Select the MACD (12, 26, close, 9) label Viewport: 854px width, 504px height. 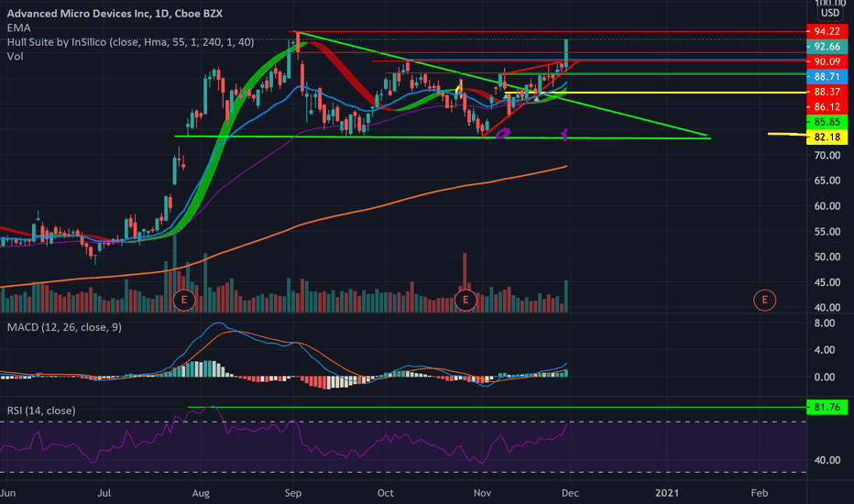click(64, 327)
